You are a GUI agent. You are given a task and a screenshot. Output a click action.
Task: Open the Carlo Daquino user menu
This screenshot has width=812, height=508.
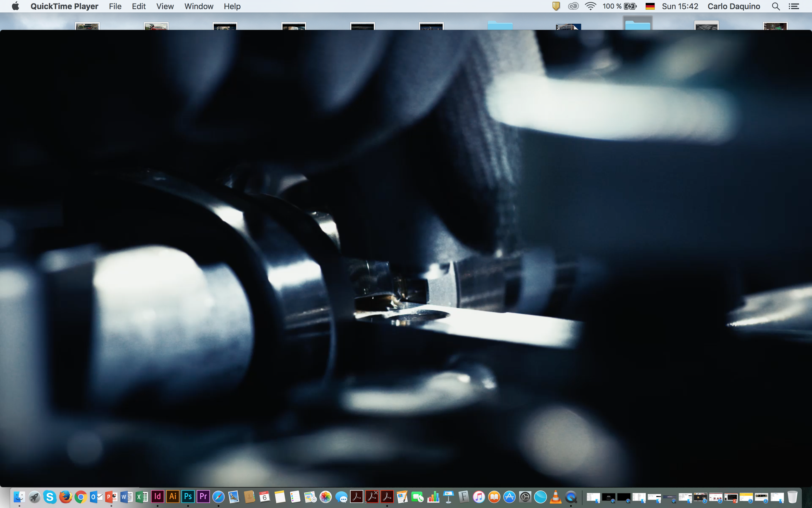pos(733,7)
